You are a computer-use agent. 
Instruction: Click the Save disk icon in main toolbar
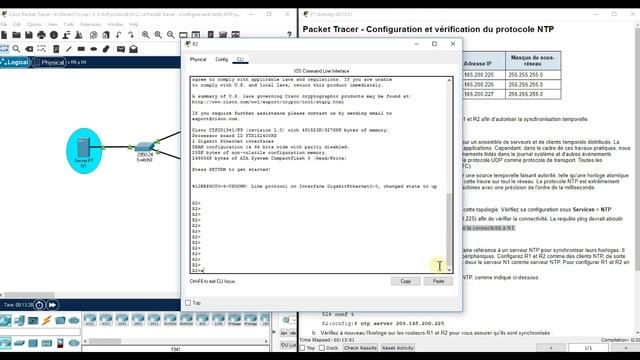coord(29,35)
